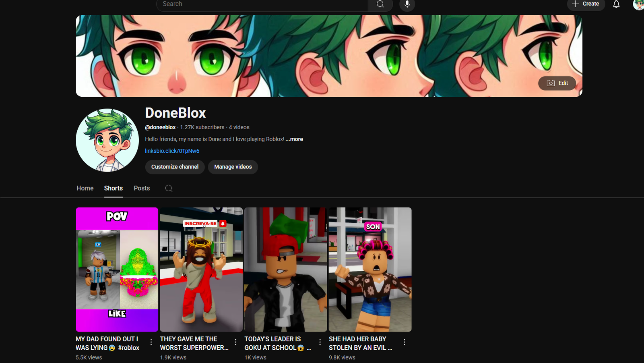
Task: Play the POV LIKE short thumbnail
Action: click(117, 270)
